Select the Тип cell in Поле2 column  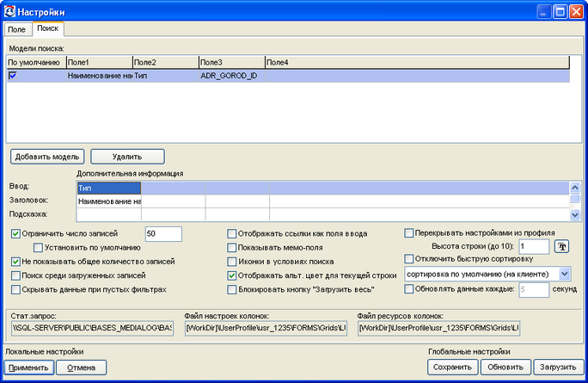point(166,76)
